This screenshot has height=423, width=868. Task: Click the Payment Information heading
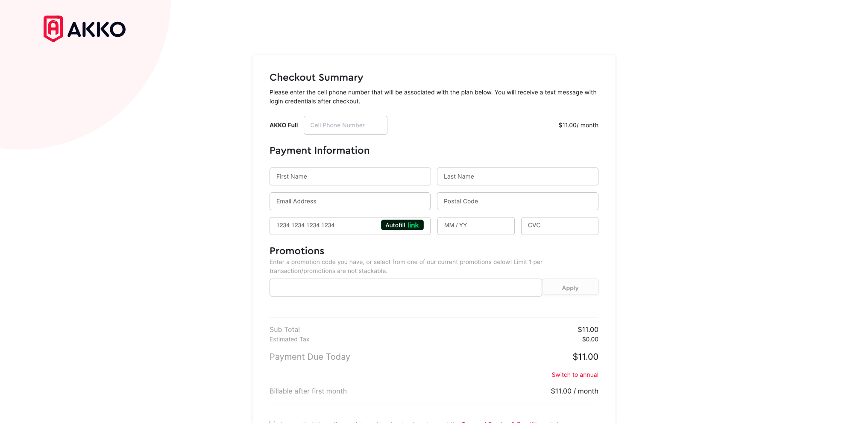point(319,150)
